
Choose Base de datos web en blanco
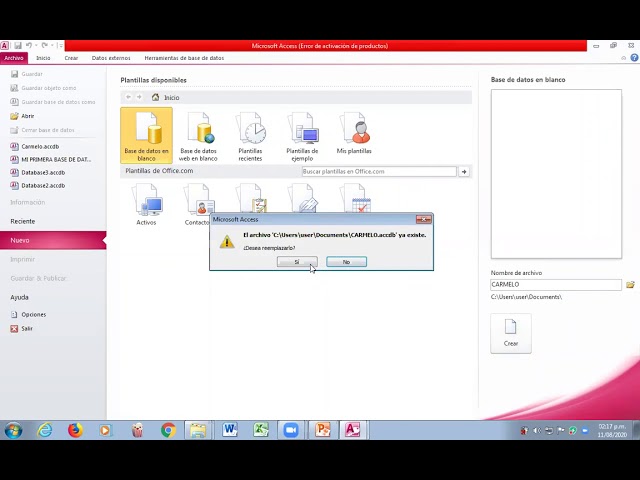point(198,136)
